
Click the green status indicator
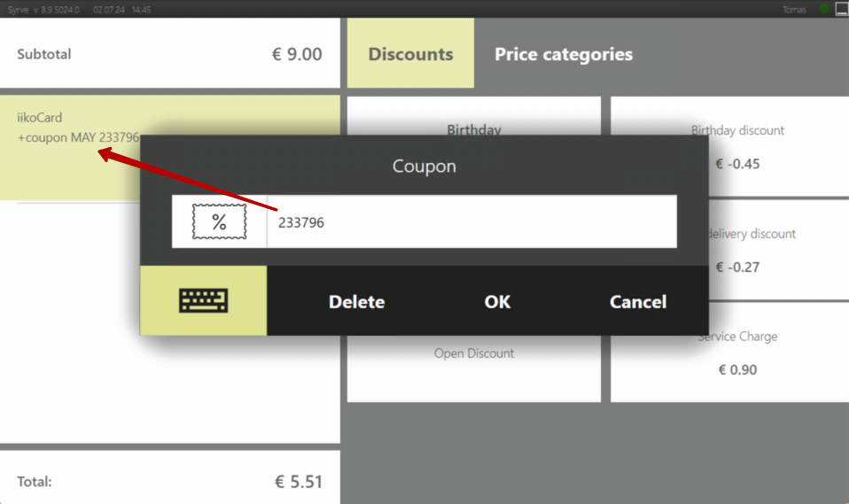824,9
